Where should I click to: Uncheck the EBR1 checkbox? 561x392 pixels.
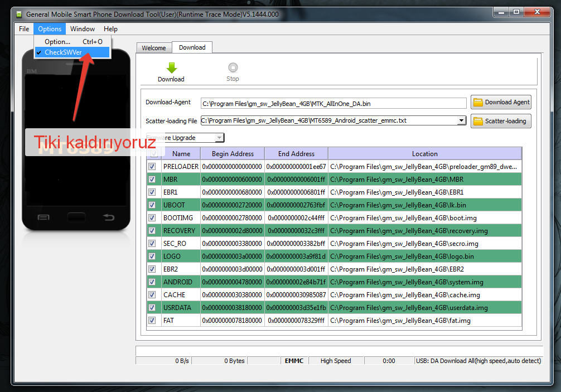(152, 192)
